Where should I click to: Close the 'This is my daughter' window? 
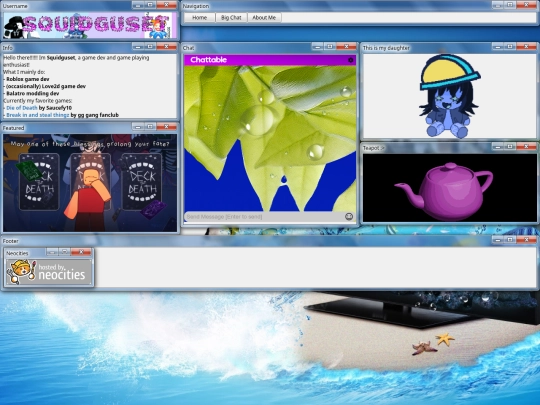(527, 46)
